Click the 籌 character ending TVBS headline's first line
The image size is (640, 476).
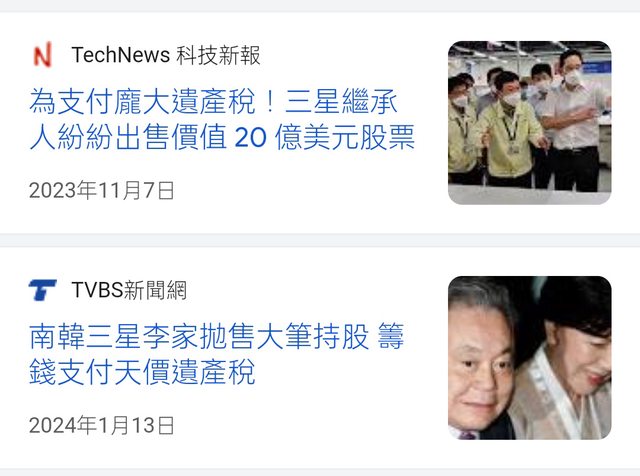pos(391,336)
